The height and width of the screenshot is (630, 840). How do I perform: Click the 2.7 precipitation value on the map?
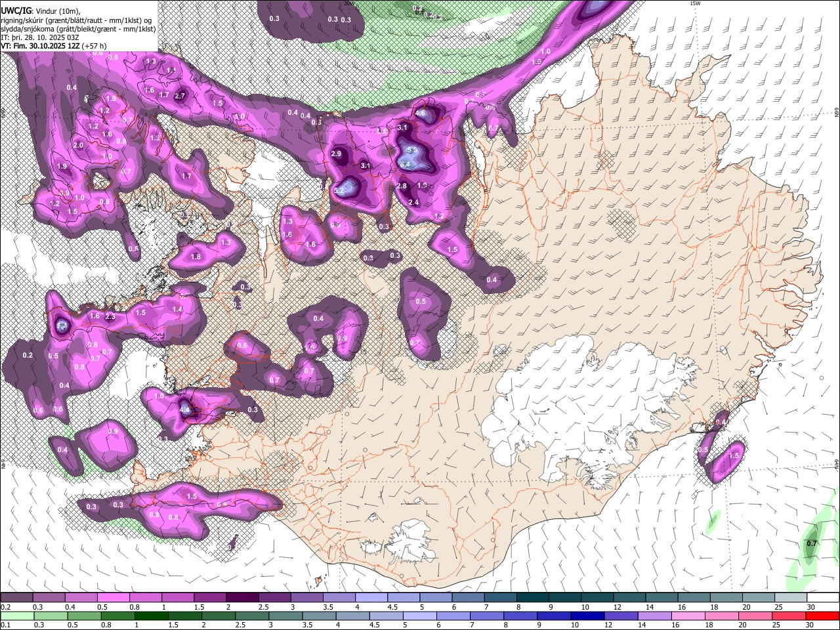[181, 96]
